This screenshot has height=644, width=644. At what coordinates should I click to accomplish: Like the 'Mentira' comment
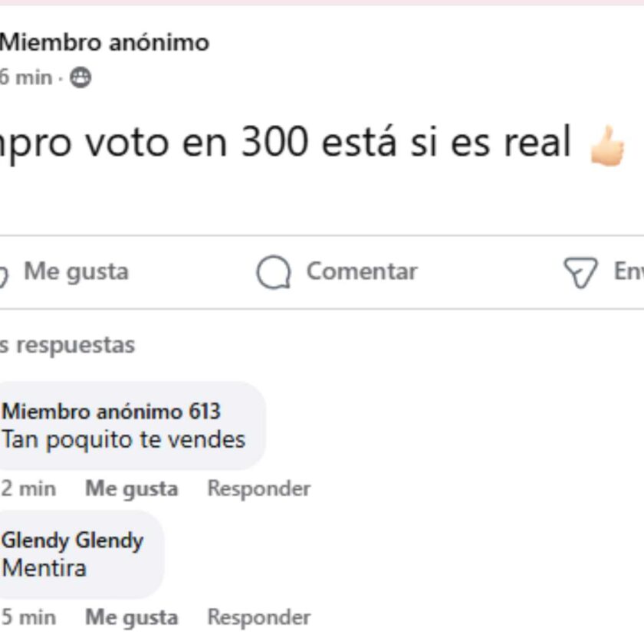pyautogui.click(x=131, y=617)
